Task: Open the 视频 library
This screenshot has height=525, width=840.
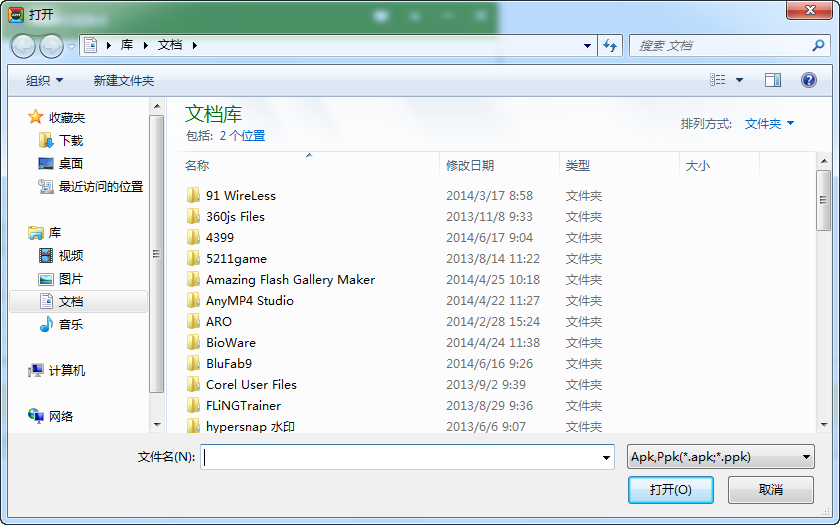Action: tap(70, 256)
